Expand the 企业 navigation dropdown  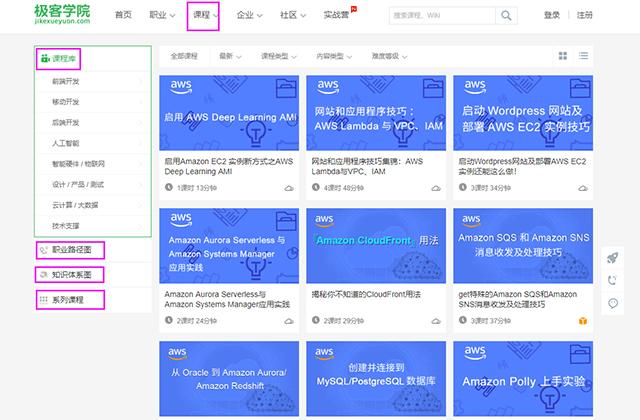260,16
